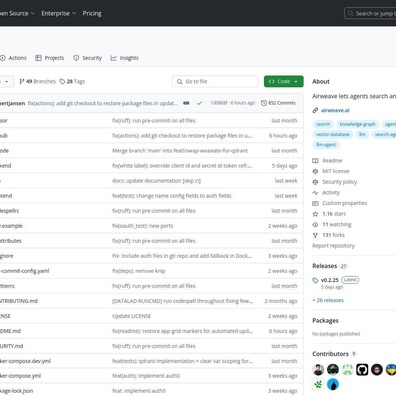Show the + 26 releases link
Image resolution: width=396 pixels, height=396 pixels.
pos(328,300)
